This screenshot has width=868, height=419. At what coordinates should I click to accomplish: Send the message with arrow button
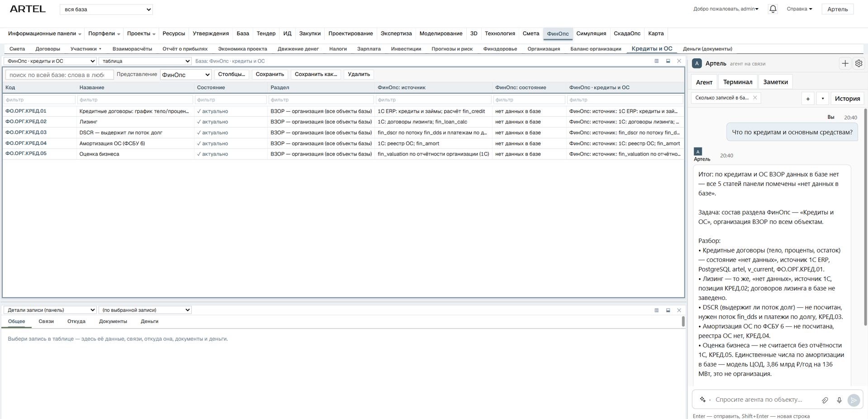[x=854, y=400]
